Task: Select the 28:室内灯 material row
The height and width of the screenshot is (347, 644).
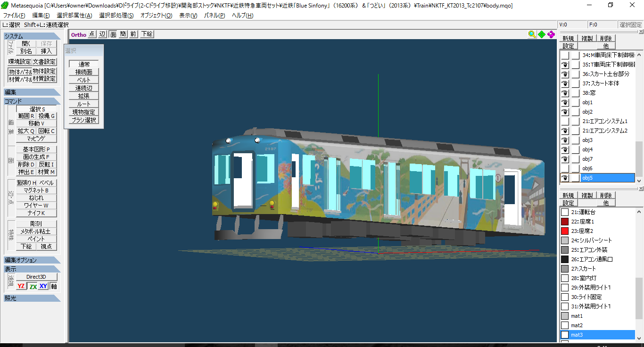Action: [597, 278]
